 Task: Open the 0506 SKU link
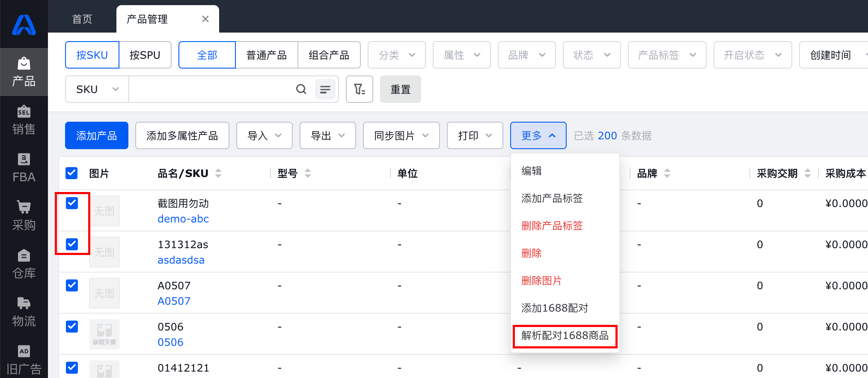(x=170, y=342)
